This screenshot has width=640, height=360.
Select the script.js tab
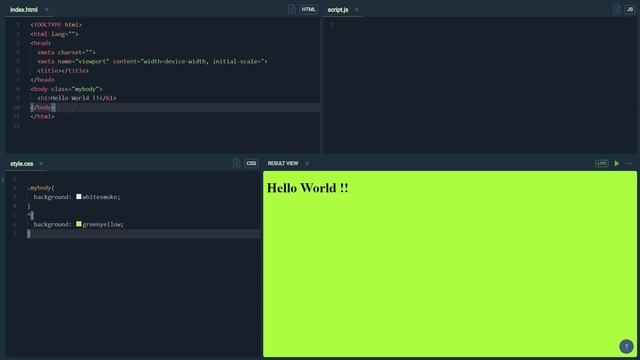338,9
